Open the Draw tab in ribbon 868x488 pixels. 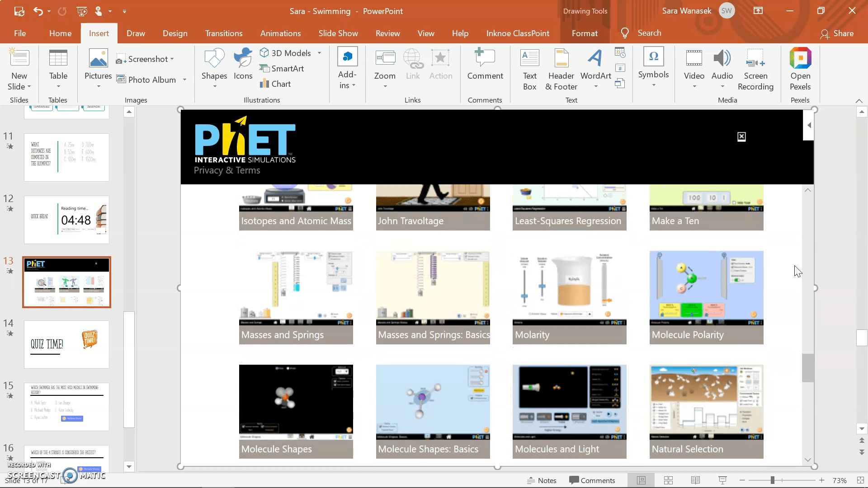point(136,33)
